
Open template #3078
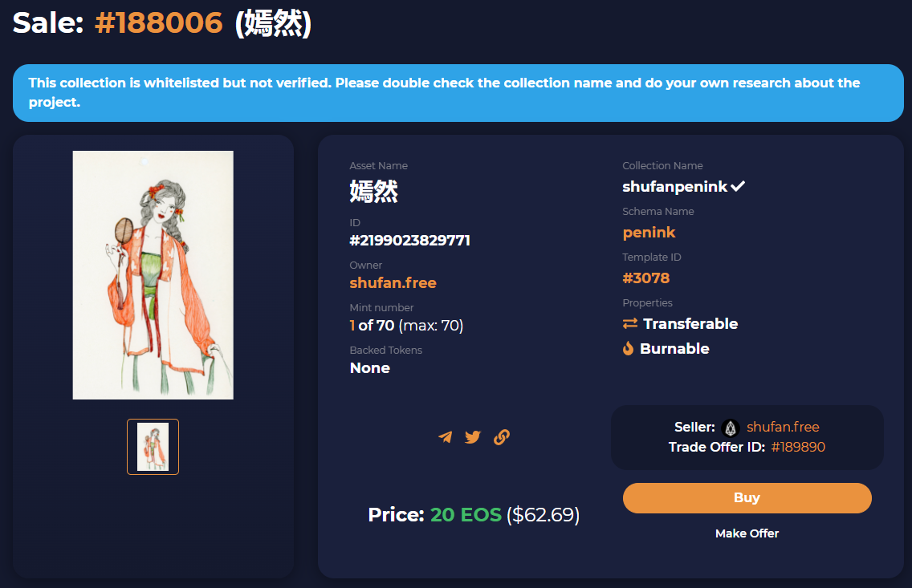tap(645, 278)
